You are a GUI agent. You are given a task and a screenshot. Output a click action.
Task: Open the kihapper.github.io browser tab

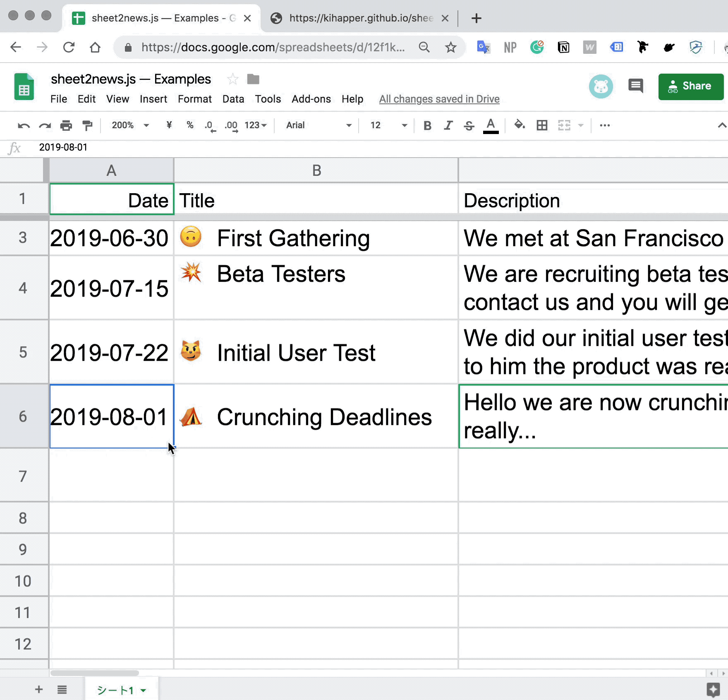[359, 18]
